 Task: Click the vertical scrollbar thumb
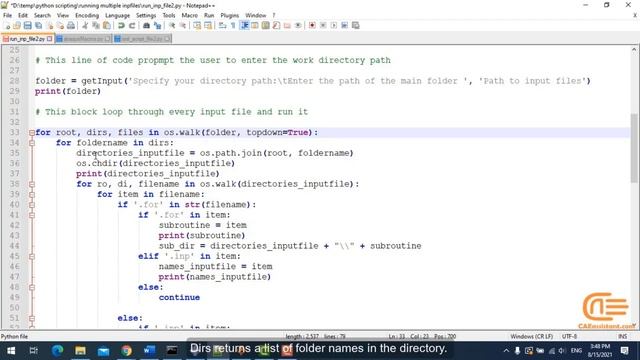pyautogui.click(x=634, y=148)
